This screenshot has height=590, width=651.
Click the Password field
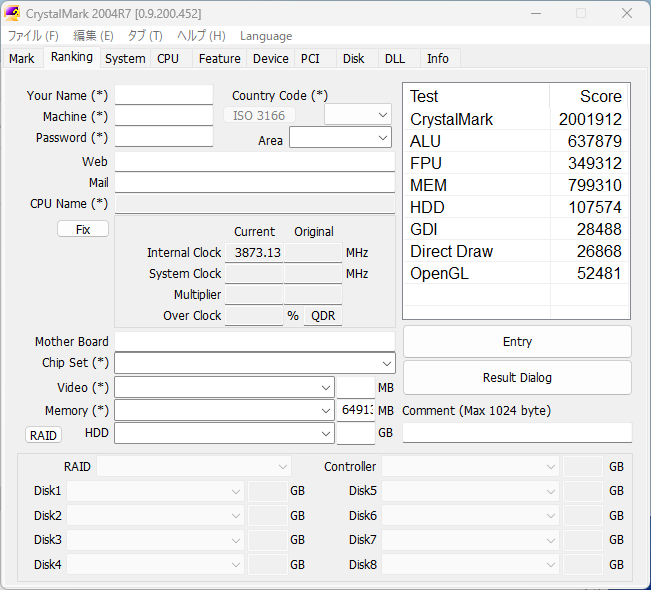click(164, 137)
